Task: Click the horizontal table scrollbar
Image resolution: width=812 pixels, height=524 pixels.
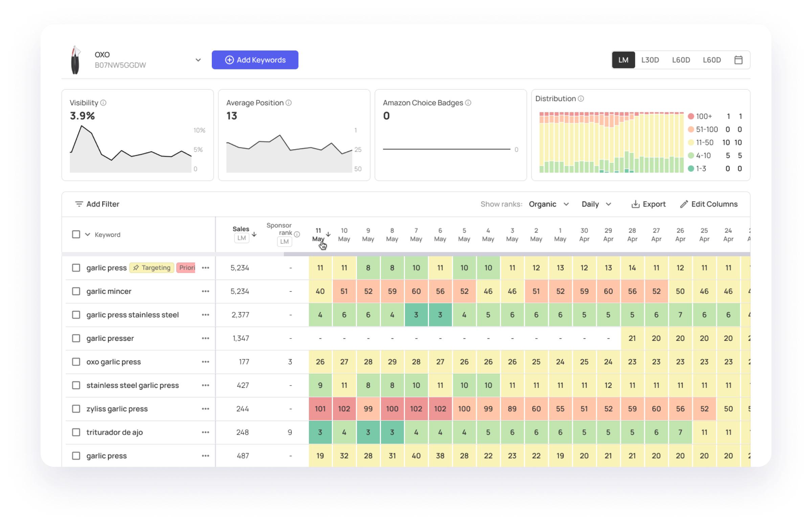Action: click(x=517, y=254)
